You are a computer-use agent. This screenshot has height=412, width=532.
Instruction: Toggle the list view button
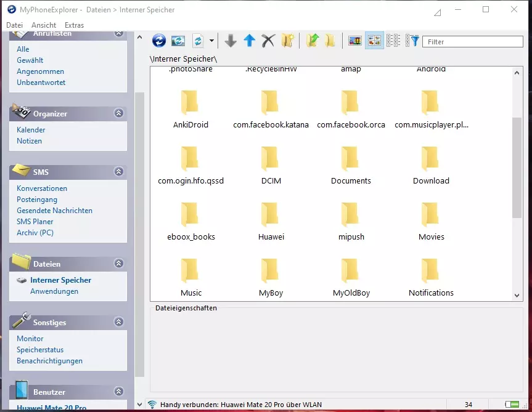pyautogui.click(x=393, y=41)
